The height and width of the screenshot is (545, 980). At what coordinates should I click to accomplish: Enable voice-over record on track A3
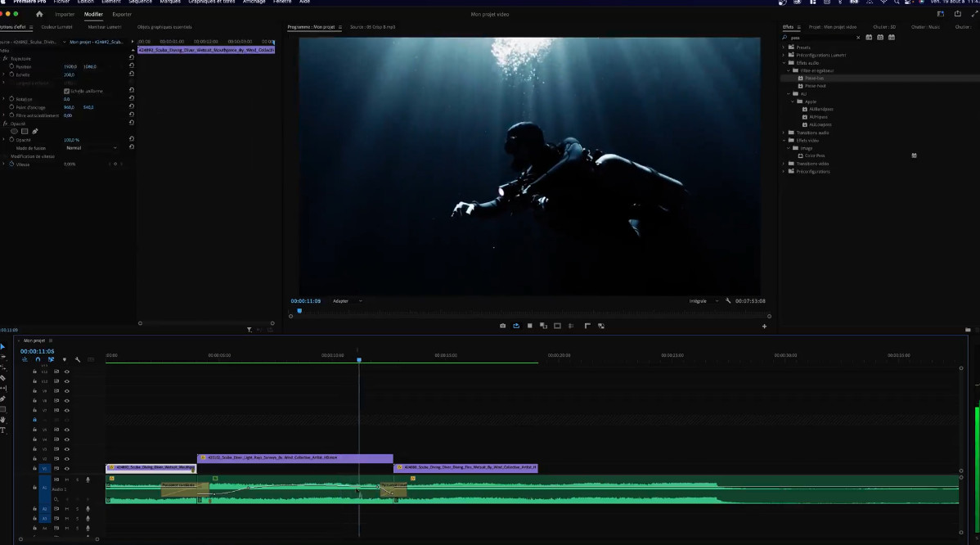point(88,519)
